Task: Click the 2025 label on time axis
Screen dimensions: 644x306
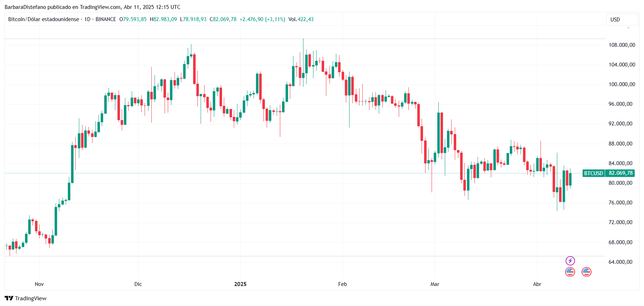Action: [x=240, y=284]
